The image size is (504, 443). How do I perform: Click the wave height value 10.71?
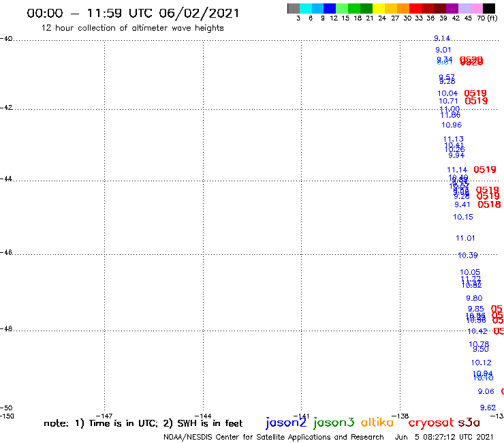pyautogui.click(x=448, y=101)
